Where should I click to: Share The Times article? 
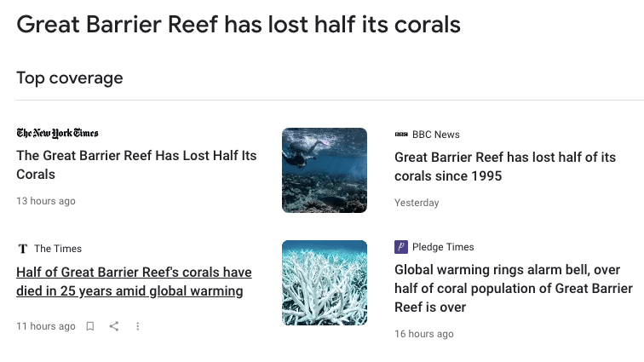click(x=114, y=326)
